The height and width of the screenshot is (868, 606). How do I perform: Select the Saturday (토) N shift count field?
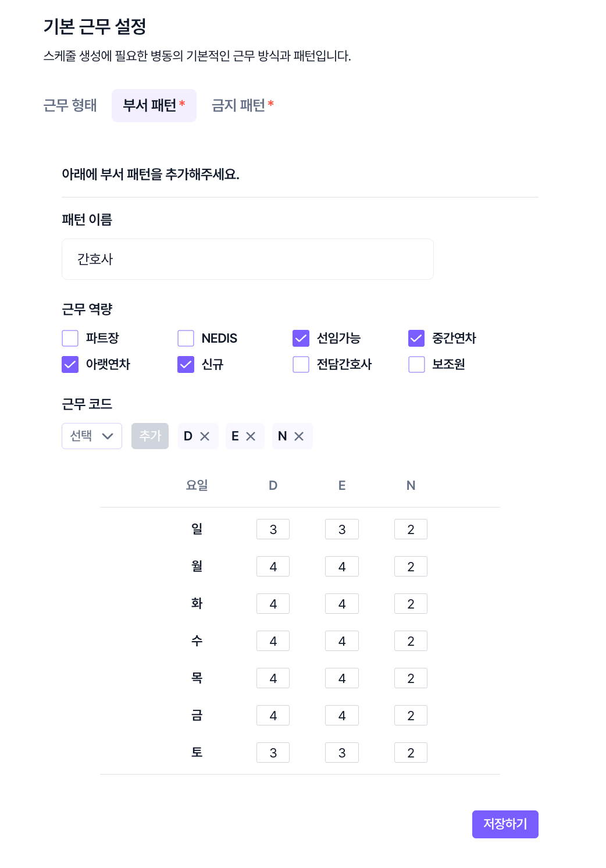(411, 753)
